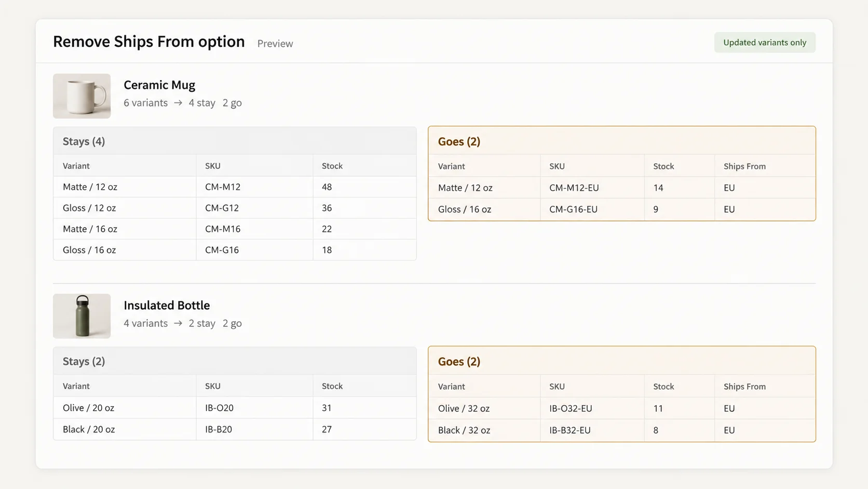Click SKU cell CM-G12

tap(254, 208)
